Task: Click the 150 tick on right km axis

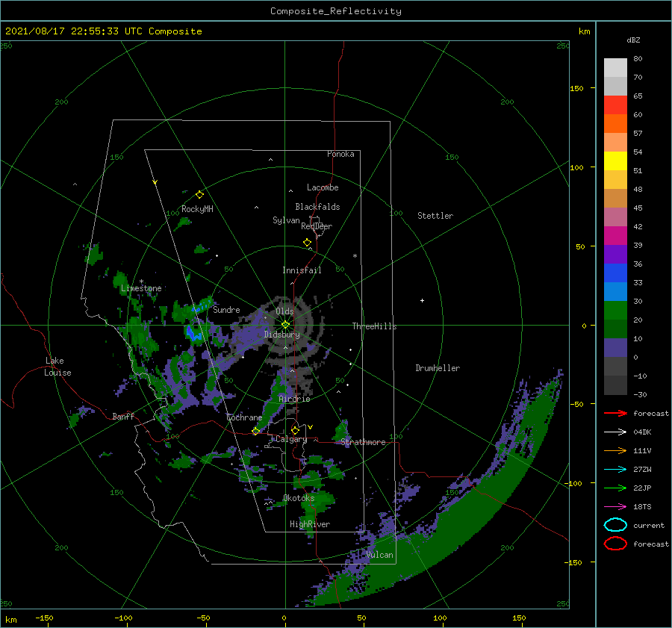Action: (x=577, y=88)
